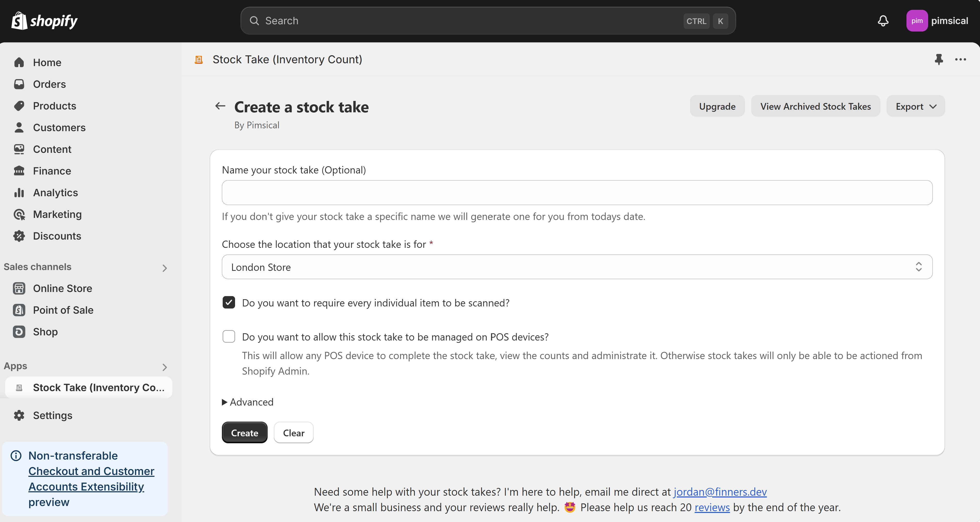Open the Shopify home by clicking the logo
This screenshot has height=522, width=980.
[x=45, y=21]
